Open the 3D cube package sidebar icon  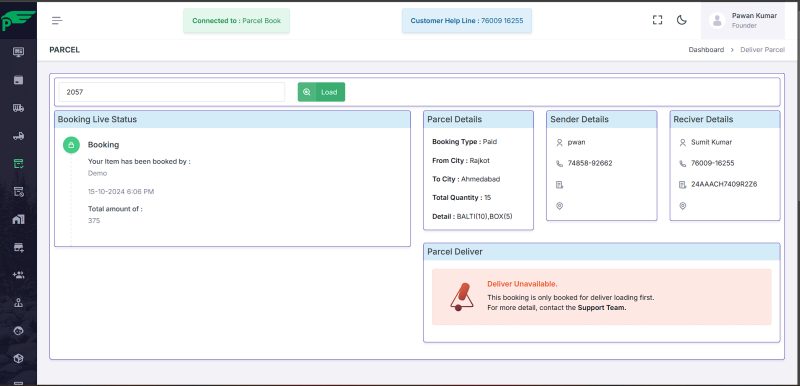tap(18, 358)
